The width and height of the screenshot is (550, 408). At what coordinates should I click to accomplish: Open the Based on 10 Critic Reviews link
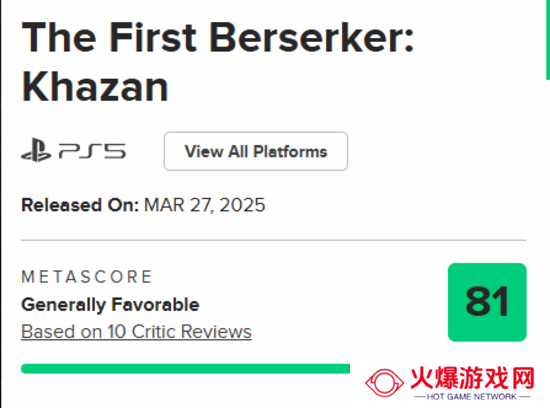point(136,332)
